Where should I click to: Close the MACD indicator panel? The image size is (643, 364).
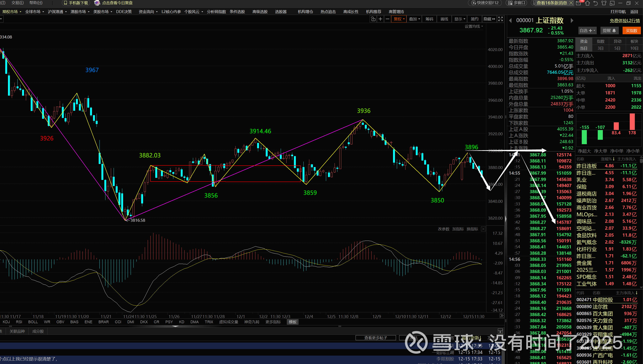click(x=483, y=229)
